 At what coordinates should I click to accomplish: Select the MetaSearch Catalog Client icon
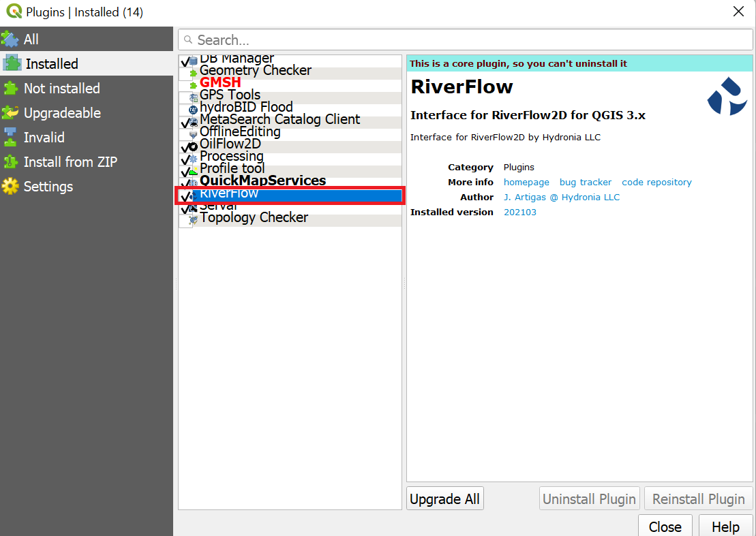click(194, 123)
